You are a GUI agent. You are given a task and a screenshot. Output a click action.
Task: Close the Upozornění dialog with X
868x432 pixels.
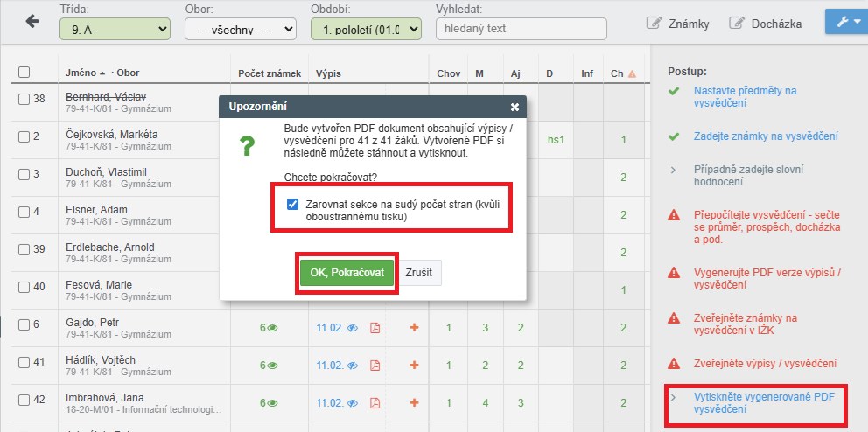[514, 107]
